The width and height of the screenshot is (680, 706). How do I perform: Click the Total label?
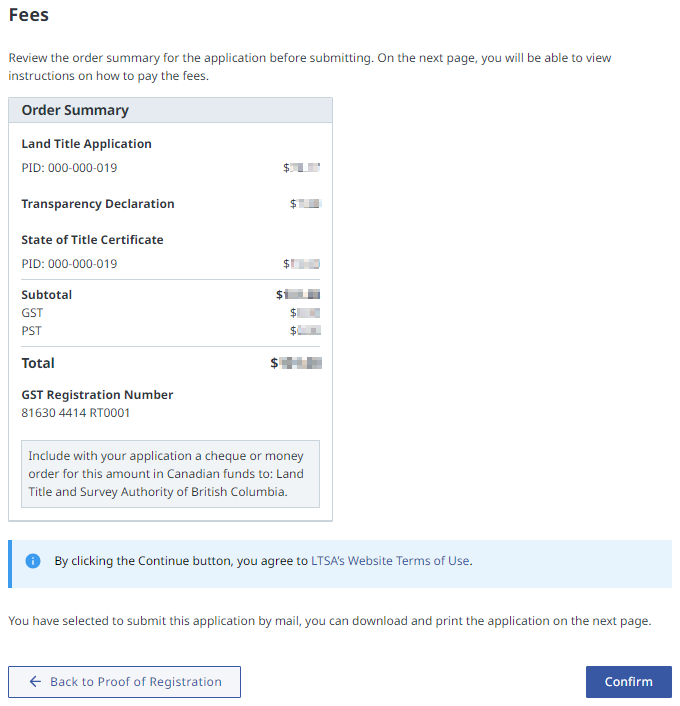coord(38,363)
